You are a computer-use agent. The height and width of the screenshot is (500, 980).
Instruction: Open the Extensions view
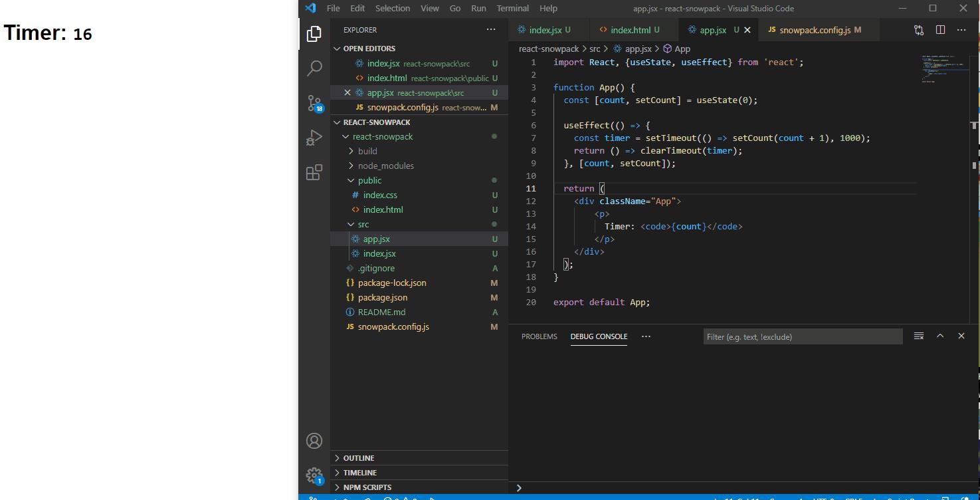tap(314, 172)
